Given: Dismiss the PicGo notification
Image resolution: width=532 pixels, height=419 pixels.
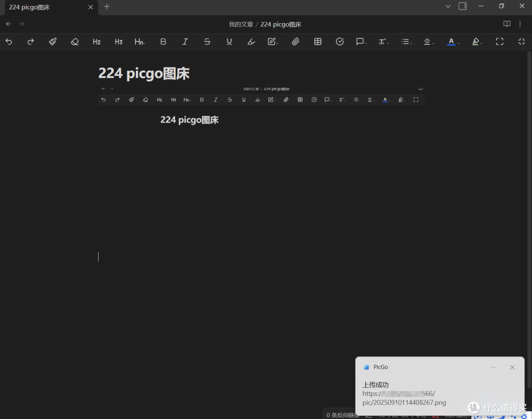Looking at the screenshot, I should coord(512,367).
